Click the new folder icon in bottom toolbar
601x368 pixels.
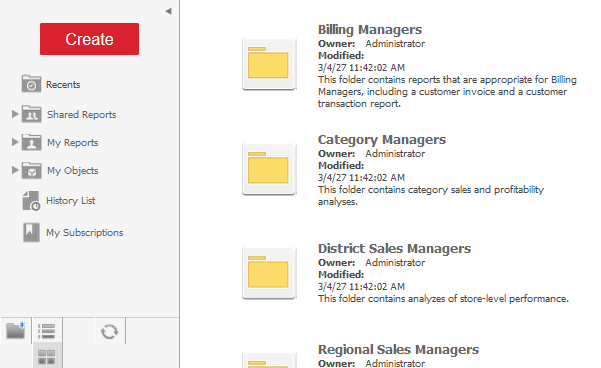[x=16, y=330]
